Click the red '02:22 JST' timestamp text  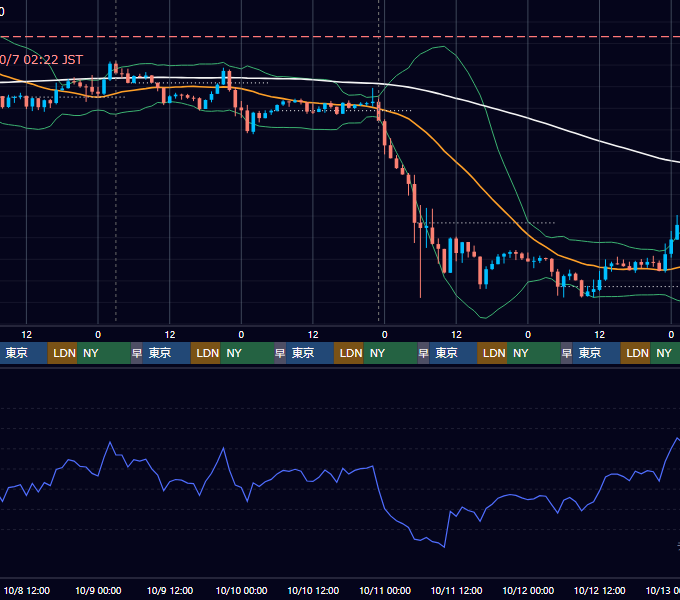point(53,59)
